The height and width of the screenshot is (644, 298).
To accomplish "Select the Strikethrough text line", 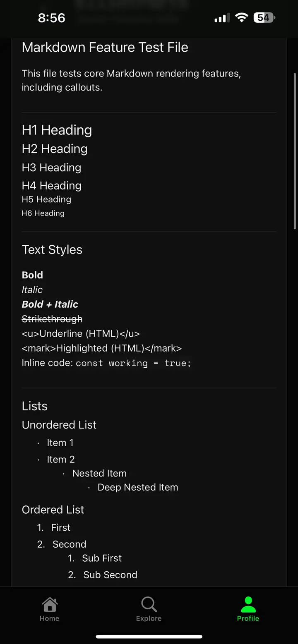I will [52, 318].
